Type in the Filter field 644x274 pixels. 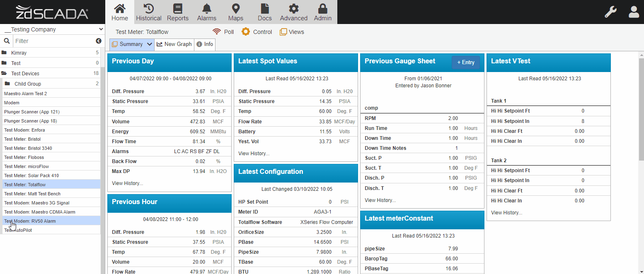54,41
